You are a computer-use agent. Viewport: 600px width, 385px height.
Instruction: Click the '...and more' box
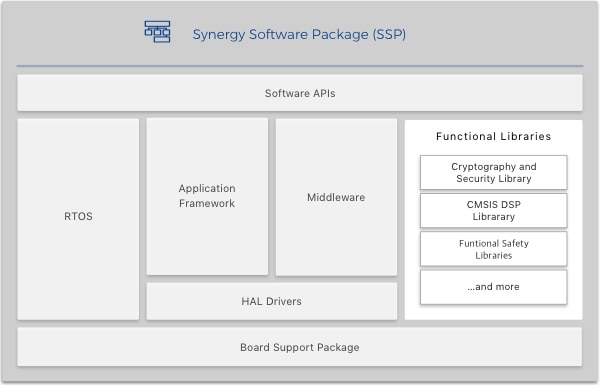click(x=494, y=287)
